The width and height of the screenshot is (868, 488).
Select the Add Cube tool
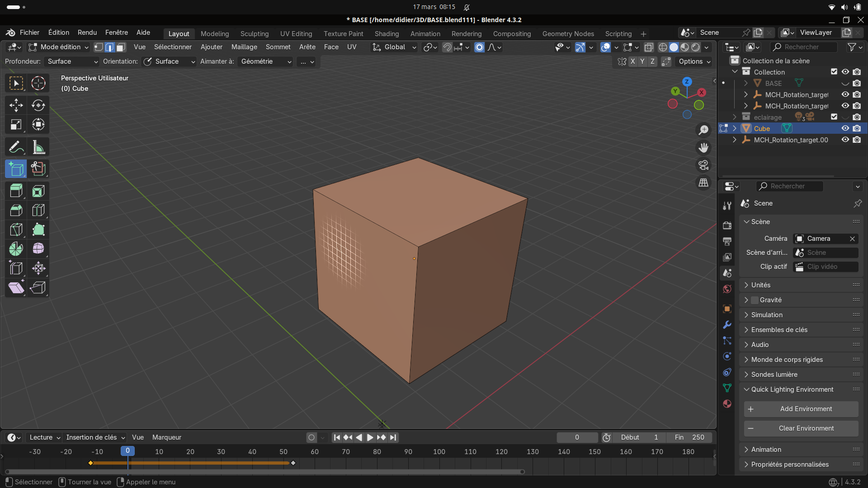click(16, 169)
